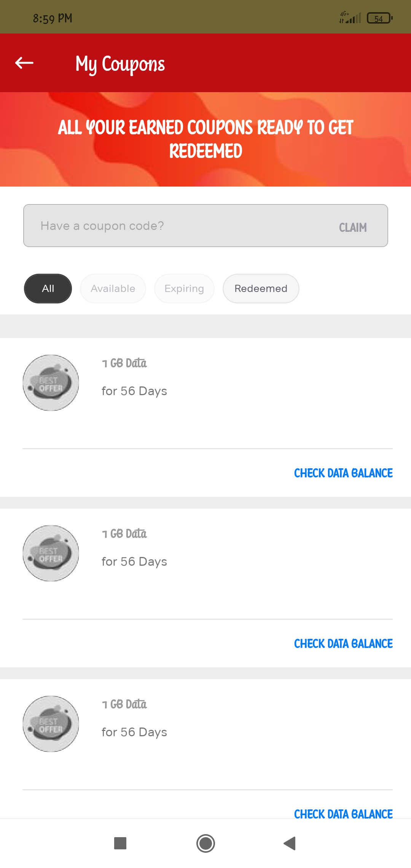
Task: Tap the 4G+ signal strength indicator
Action: 350,18
